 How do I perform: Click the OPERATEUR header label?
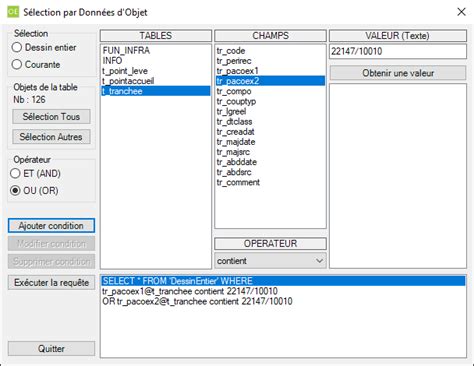(270, 244)
